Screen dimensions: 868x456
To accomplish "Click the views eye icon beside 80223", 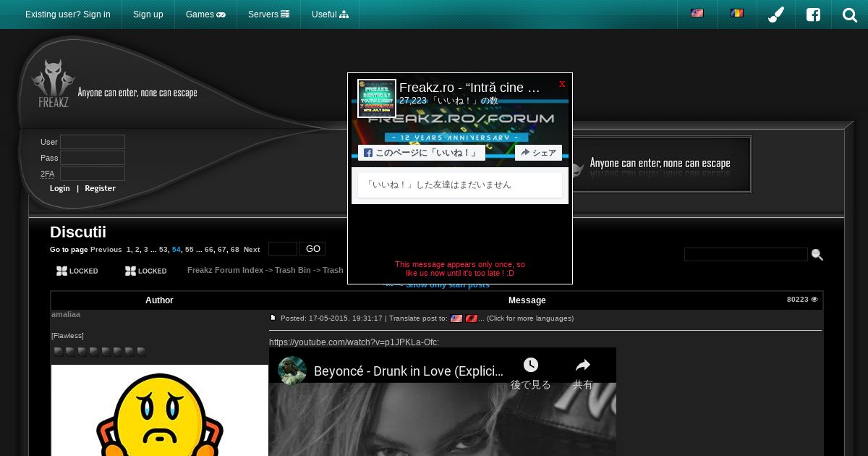I will point(814,299).
